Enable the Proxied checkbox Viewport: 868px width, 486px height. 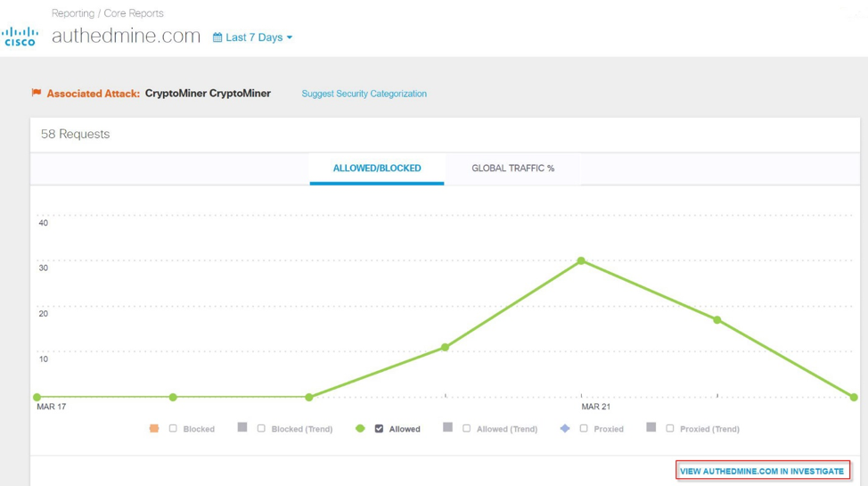click(x=584, y=429)
